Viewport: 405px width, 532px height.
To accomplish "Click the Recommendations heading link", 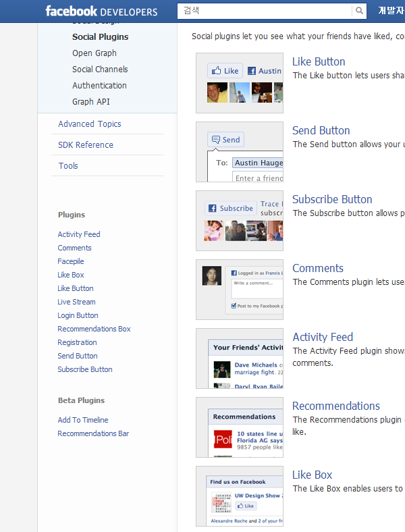I will click(x=336, y=406).
